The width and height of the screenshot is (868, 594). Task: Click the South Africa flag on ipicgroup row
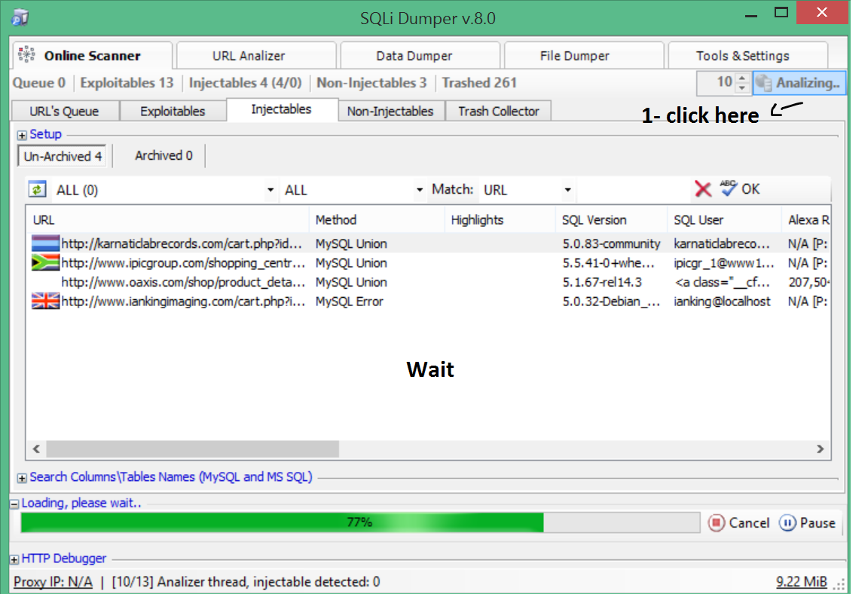(x=45, y=263)
